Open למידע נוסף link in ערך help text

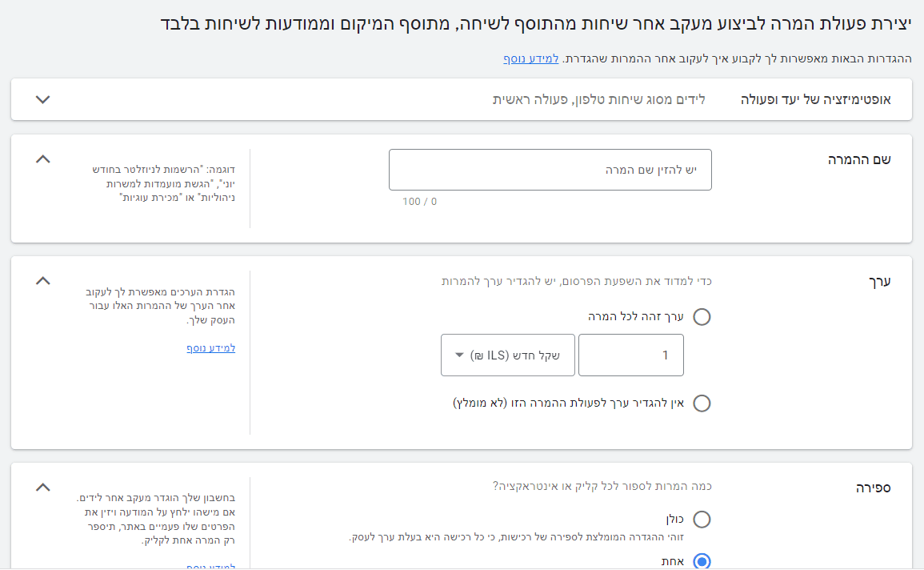[211, 347]
